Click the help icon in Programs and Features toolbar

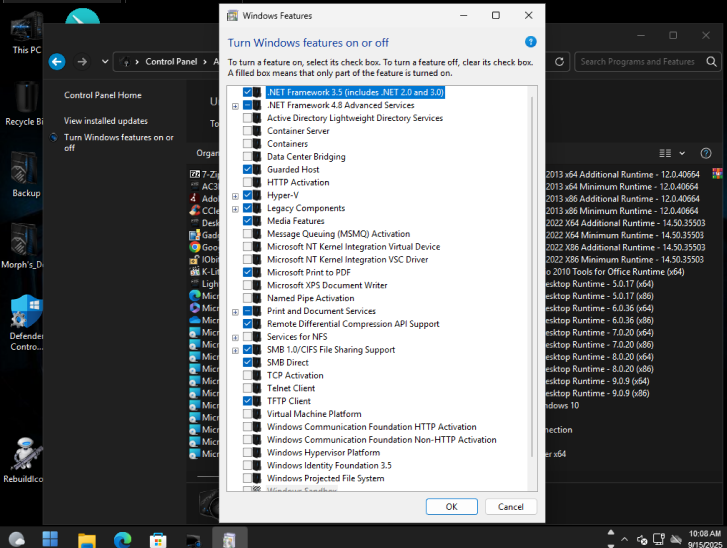click(x=706, y=153)
